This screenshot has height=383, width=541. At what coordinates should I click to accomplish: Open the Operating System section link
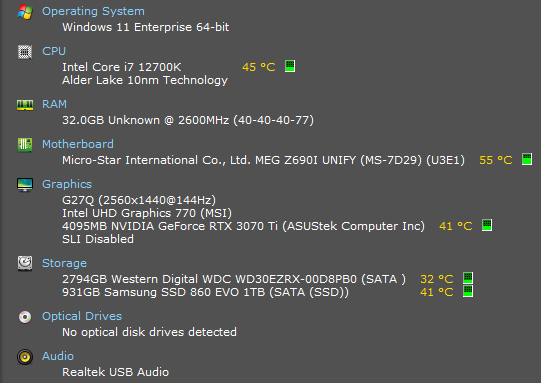(93, 11)
